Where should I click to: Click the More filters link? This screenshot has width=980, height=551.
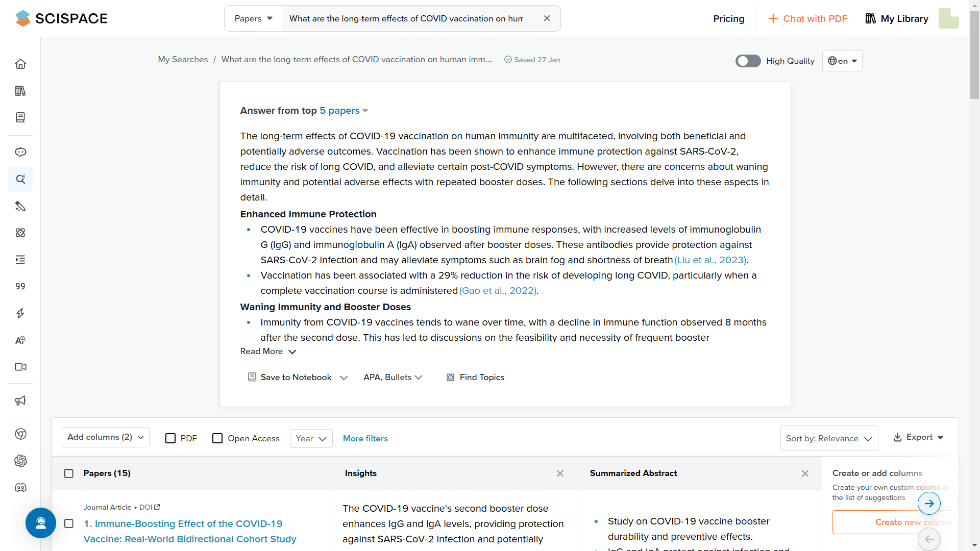click(x=365, y=438)
